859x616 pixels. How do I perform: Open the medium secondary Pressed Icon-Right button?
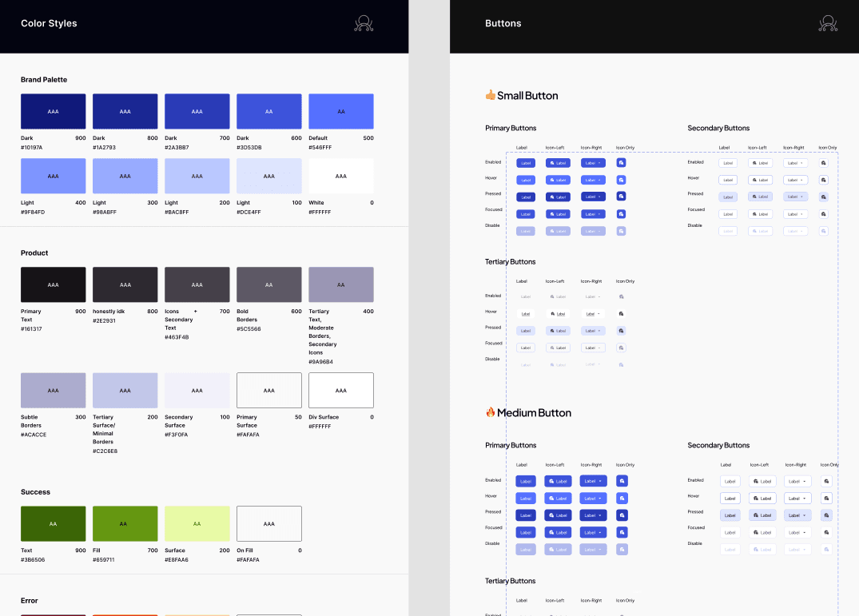(797, 515)
